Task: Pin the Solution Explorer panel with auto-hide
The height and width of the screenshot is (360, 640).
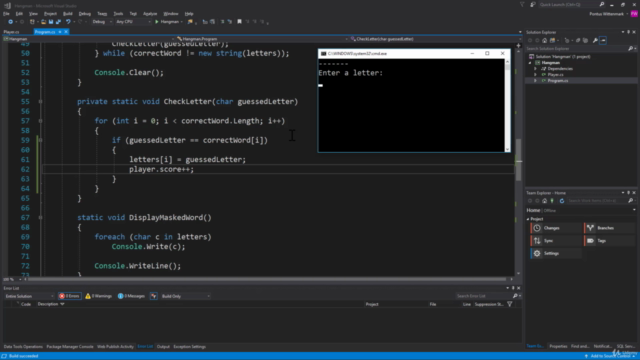Action: (x=629, y=32)
